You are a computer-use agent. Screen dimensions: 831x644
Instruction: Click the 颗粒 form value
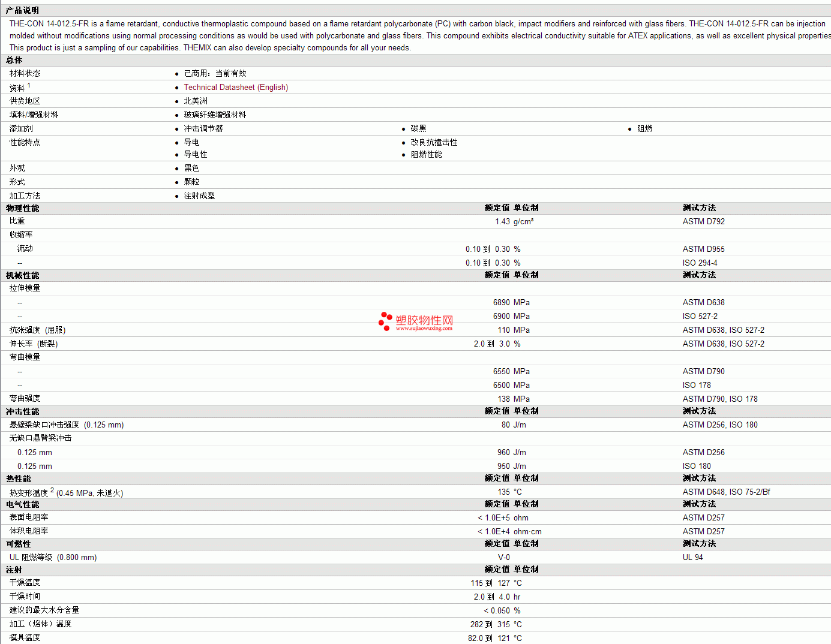[192, 182]
